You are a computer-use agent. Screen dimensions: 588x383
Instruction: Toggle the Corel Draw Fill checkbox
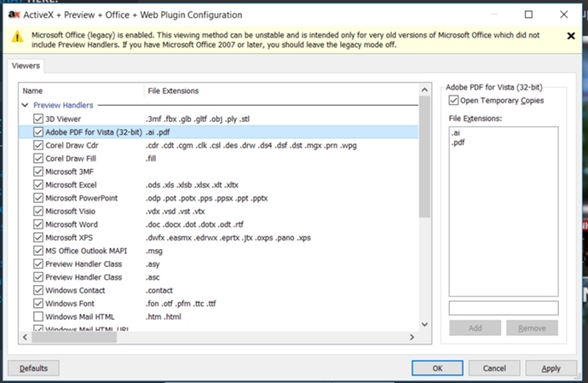37,159
